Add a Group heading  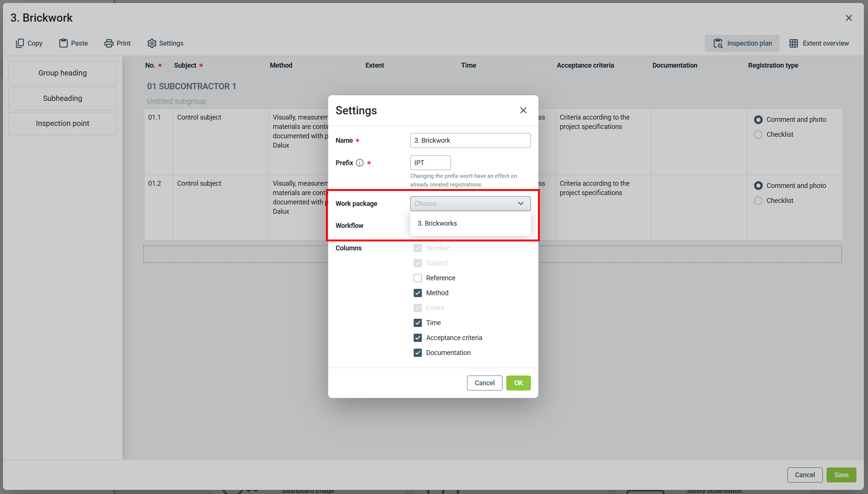(x=62, y=73)
